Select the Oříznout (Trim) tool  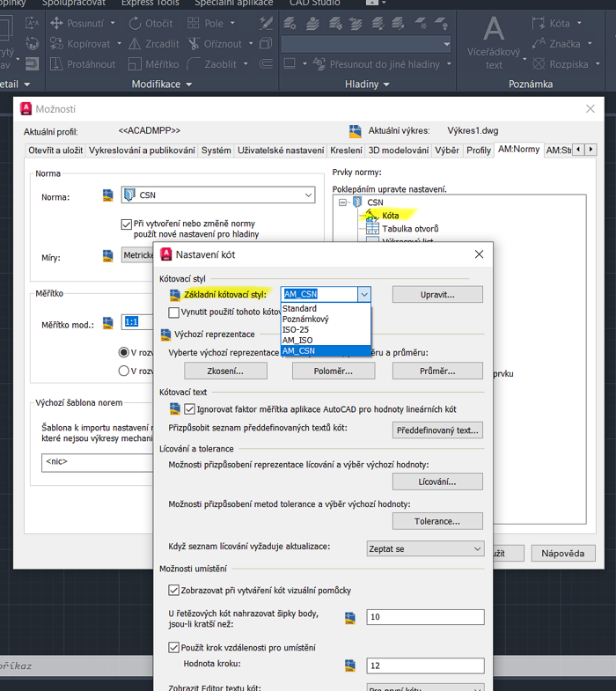tap(215, 44)
